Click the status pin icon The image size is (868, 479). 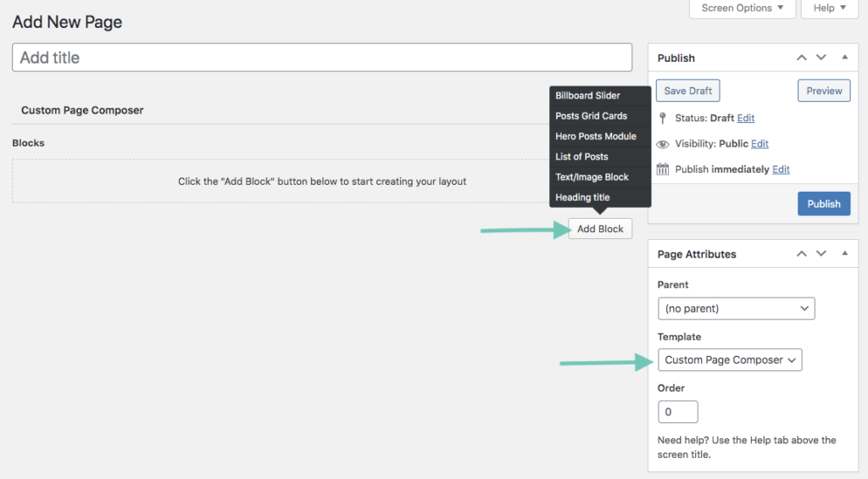pos(663,118)
